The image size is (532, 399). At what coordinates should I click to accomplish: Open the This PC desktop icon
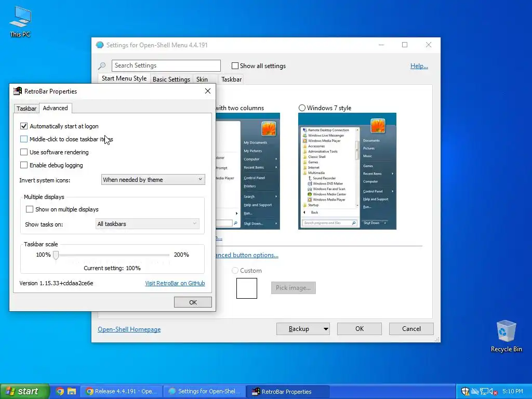20,21
